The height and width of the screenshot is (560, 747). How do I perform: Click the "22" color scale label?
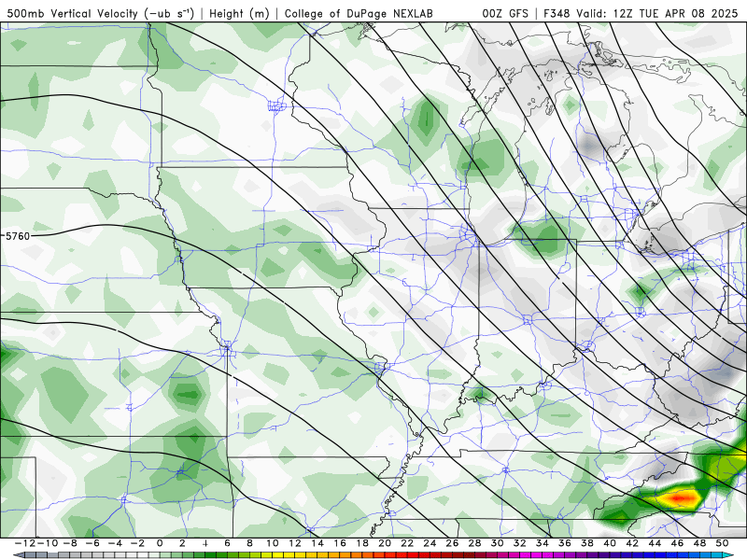point(407,543)
